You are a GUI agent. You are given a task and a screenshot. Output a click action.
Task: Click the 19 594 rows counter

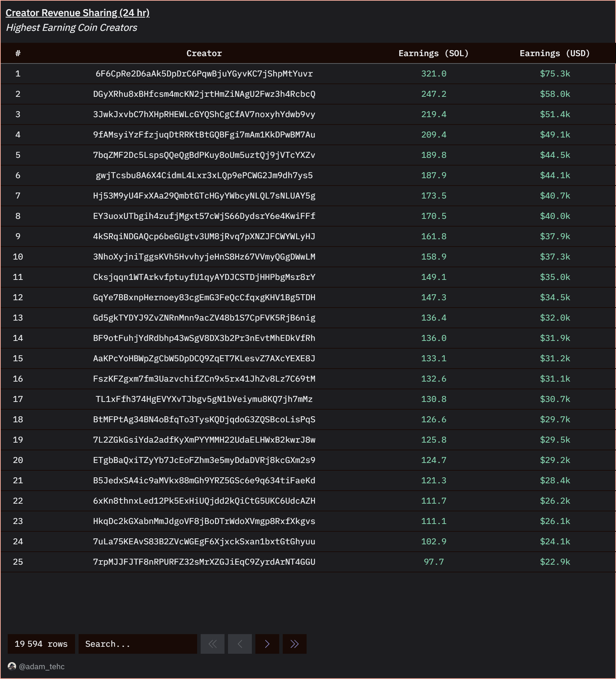41,644
